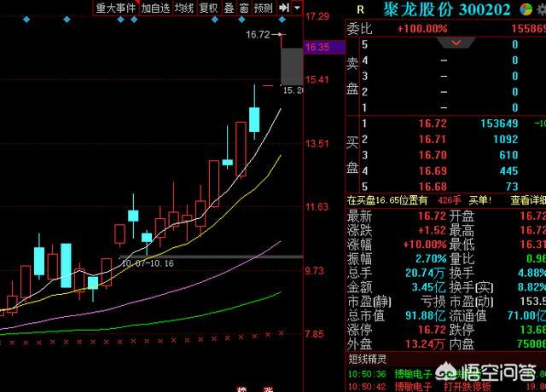This screenshot has height=392, width=546.
Task: Click the R margin-trading marker icon
Action: 360,9
